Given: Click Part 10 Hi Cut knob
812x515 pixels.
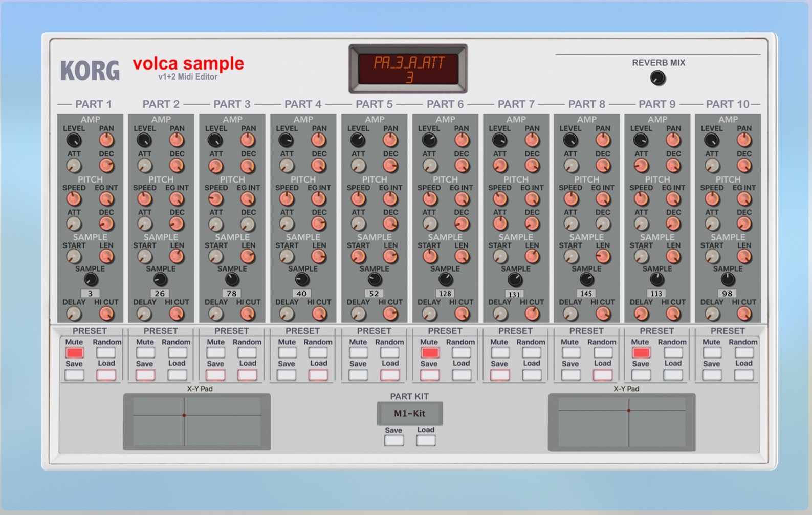Looking at the screenshot, I should tap(744, 314).
